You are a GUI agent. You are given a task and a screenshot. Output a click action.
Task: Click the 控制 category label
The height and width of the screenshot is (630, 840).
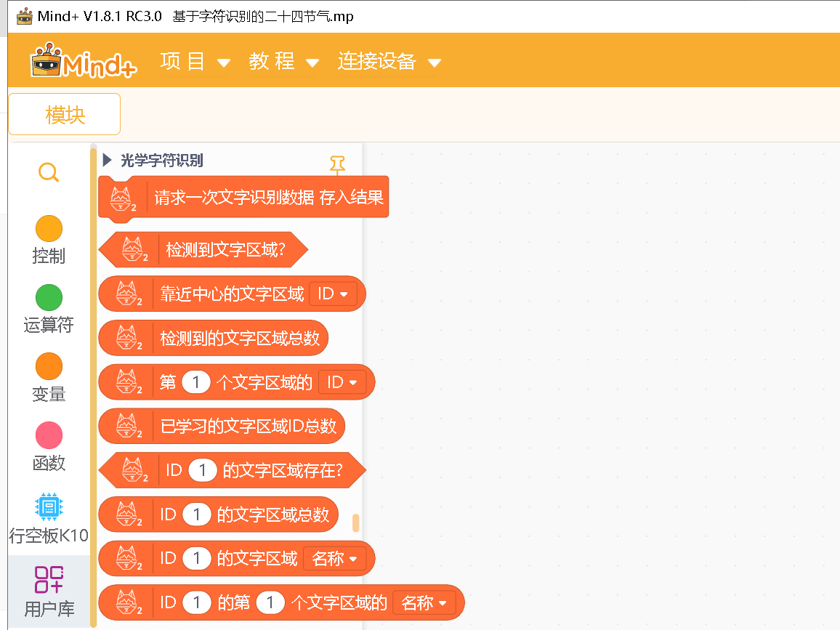click(49, 256)
